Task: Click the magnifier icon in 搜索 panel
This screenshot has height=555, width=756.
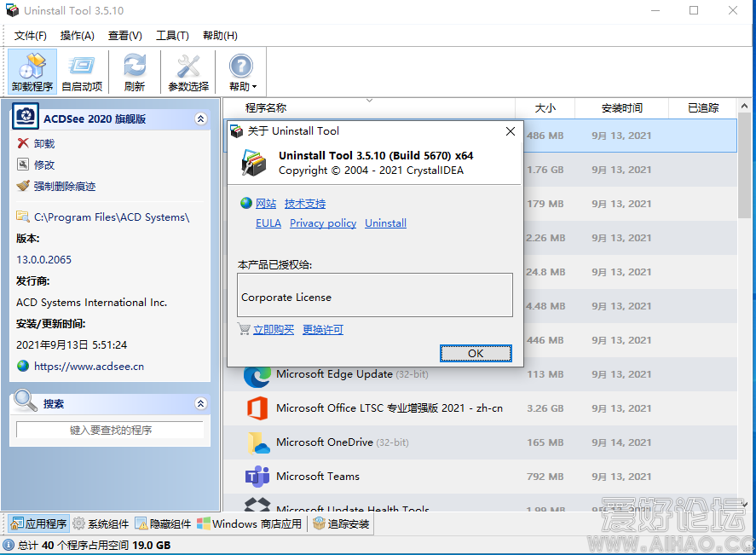Action: (26, 401)
